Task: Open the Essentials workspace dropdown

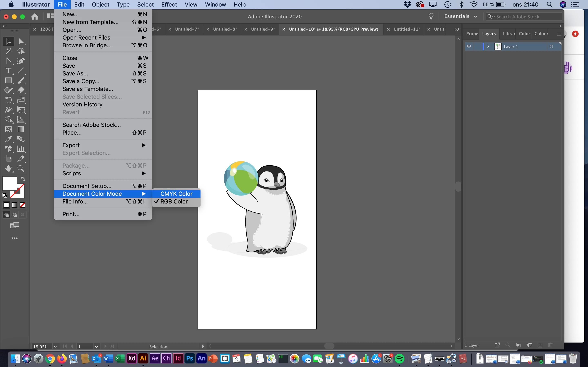Action: (460, 17)
